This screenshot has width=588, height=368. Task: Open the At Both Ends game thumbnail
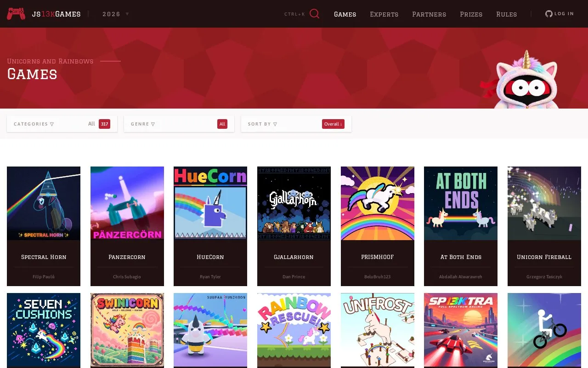461,203
